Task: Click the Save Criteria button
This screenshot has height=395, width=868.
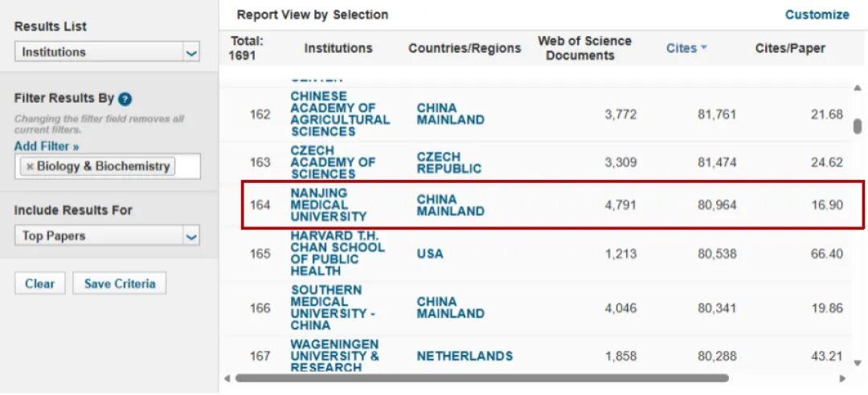Action: [x=120, y=283]
